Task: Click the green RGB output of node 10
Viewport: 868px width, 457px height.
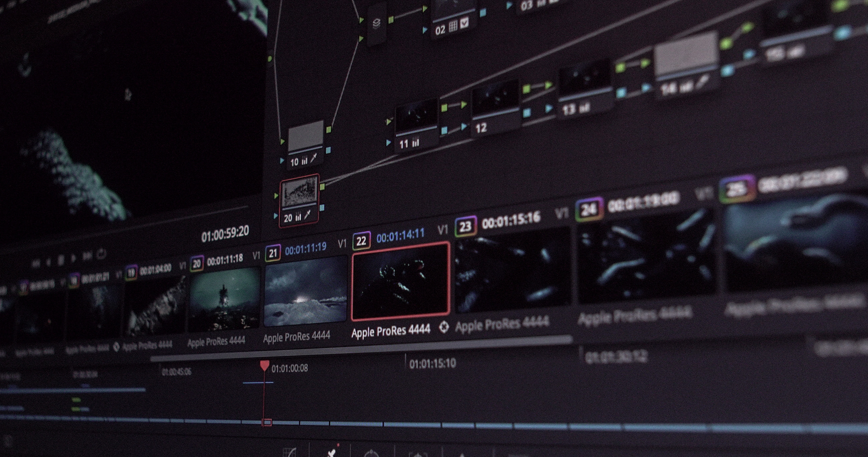Action: [329, 130]
